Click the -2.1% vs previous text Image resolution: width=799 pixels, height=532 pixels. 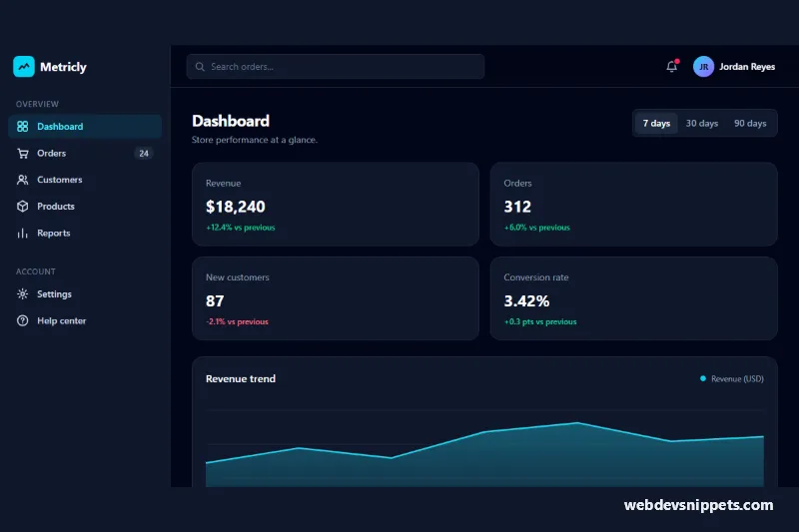[237, 321]
